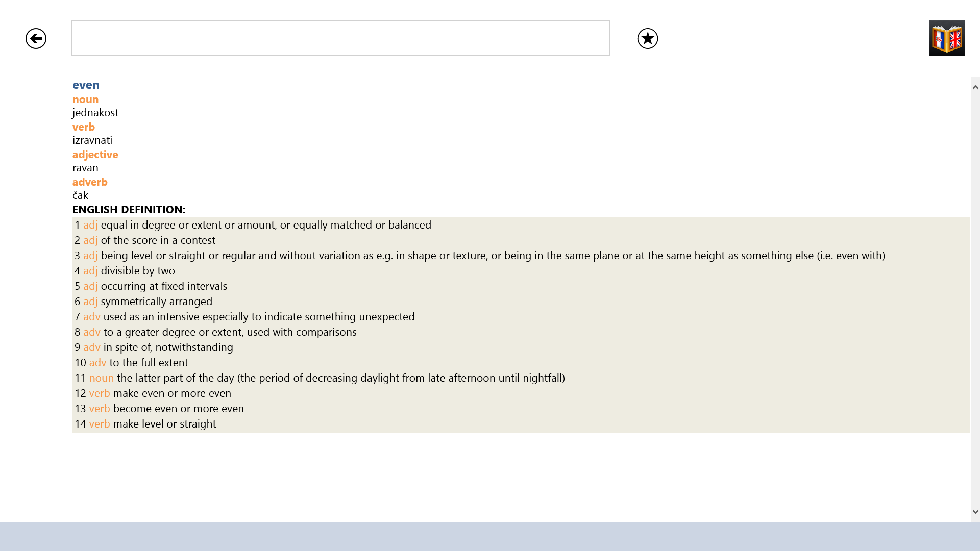Click definition 4 'divisible by two'
The width and height of the screenshot is (980, 551).
point(137,270)
